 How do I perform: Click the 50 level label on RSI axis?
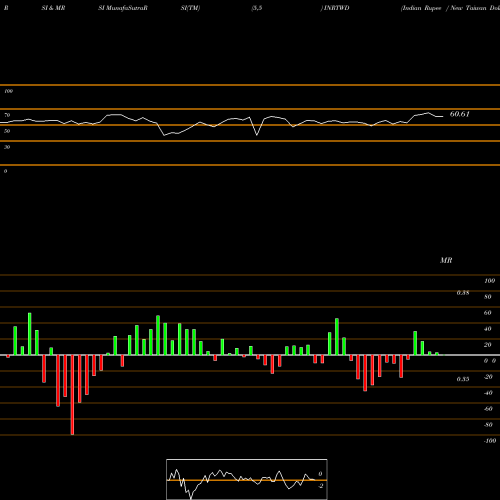[7, 131]
